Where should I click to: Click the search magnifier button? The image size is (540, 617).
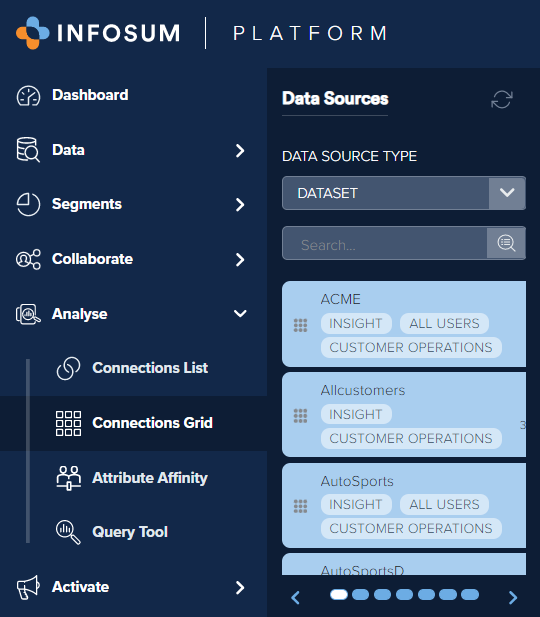coord(506,243)
